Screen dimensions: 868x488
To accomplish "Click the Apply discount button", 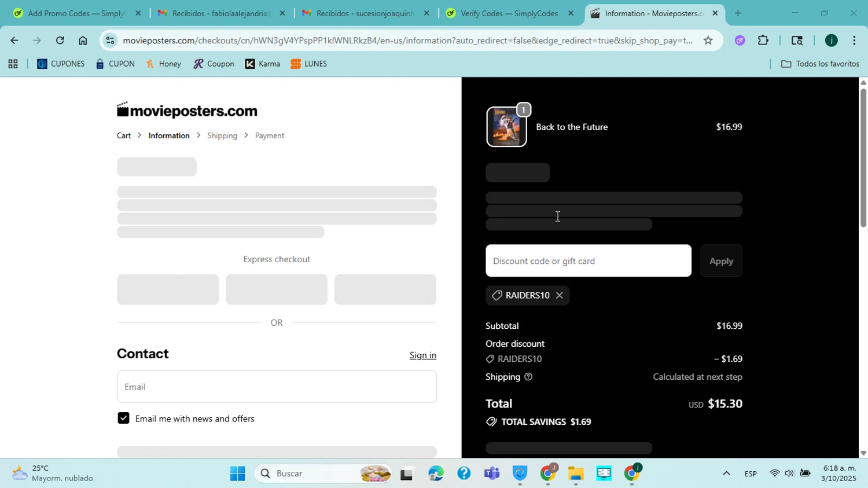I will (721, 261).
